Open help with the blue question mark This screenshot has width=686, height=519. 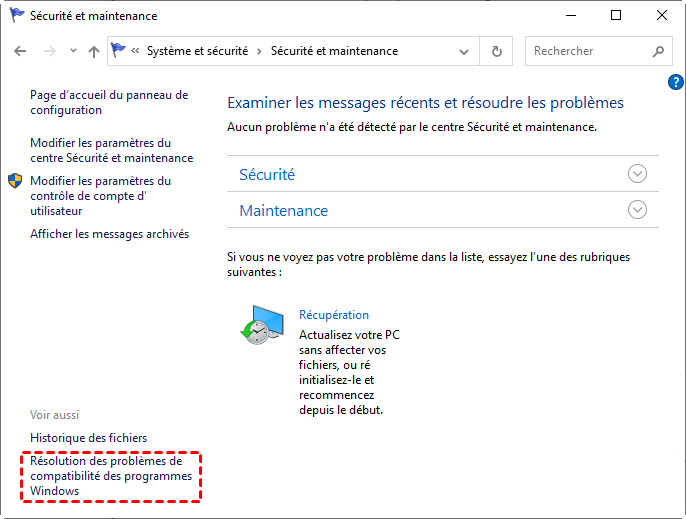(676, 82)
